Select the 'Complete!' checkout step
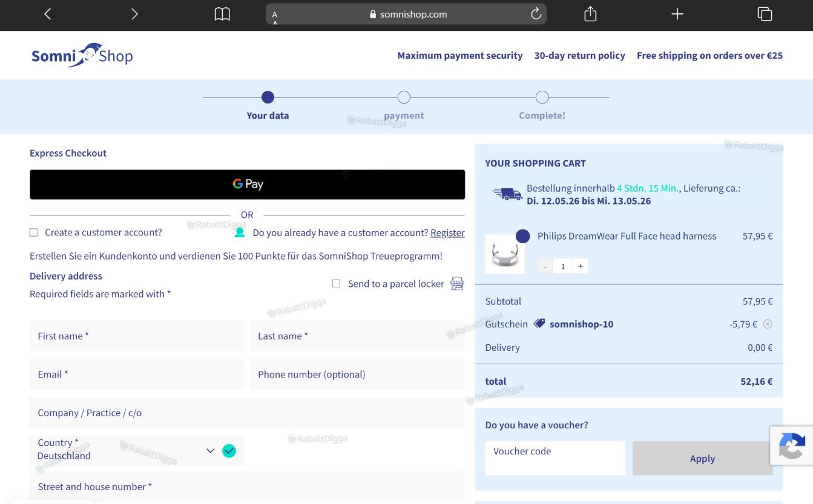Screen dimensions: 813x504 pyautogui.click(x=542, y=105)
